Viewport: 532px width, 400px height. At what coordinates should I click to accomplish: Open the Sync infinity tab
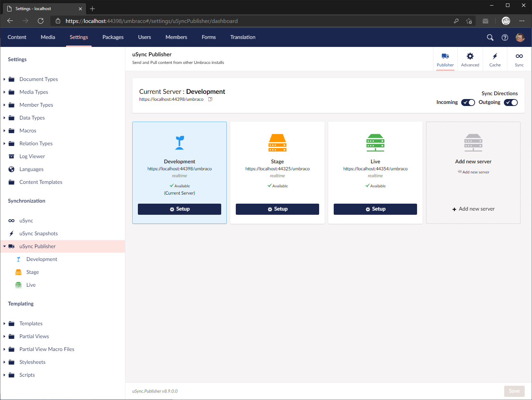[519, 59]
